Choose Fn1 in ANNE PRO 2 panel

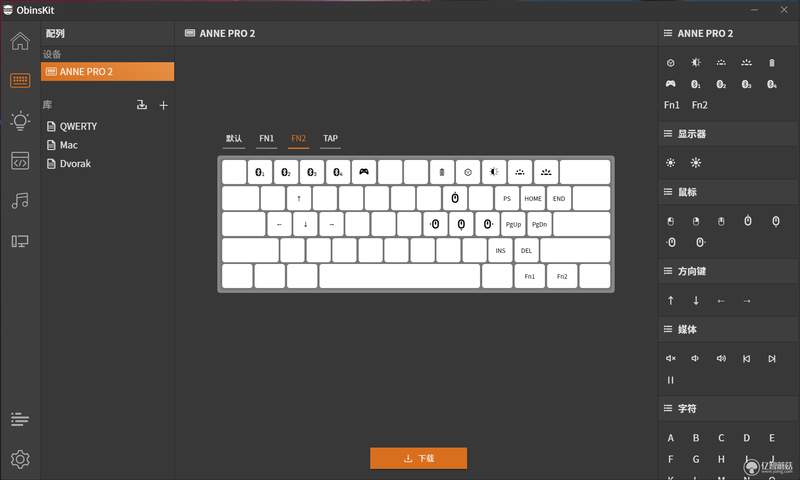[x=671, y=105]
